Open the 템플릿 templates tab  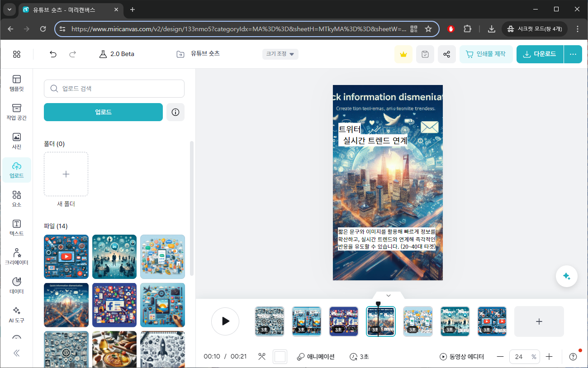17,83
